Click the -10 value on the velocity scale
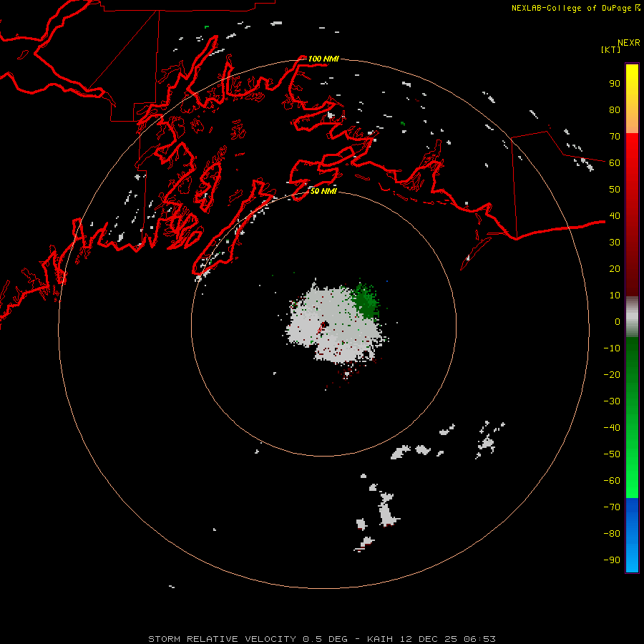644x644 pixels. (x=612, y=348)
